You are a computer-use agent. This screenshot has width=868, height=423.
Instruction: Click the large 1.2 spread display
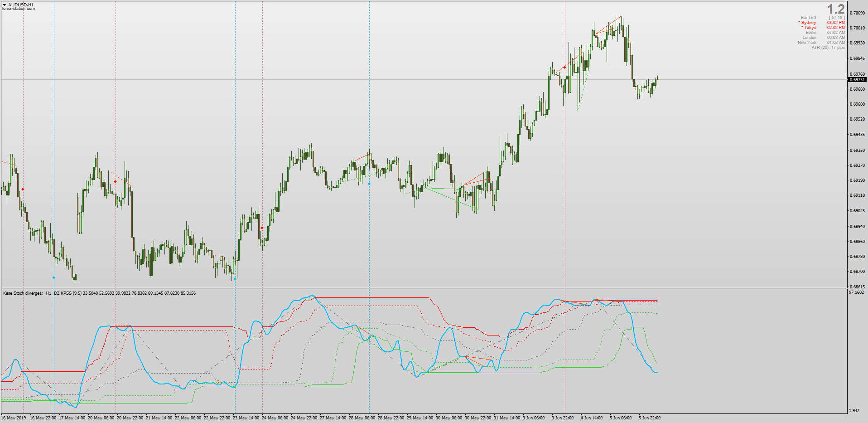(x=836, y=9)
